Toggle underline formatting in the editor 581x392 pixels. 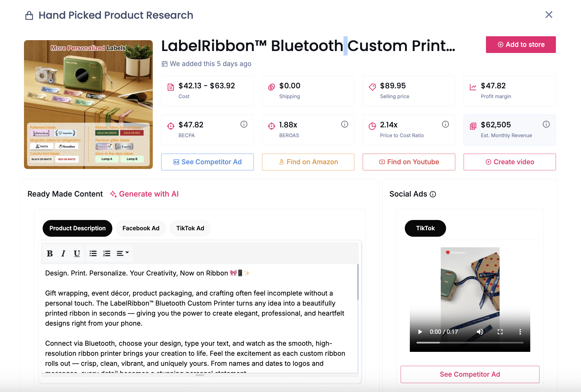tap(77, 253)
